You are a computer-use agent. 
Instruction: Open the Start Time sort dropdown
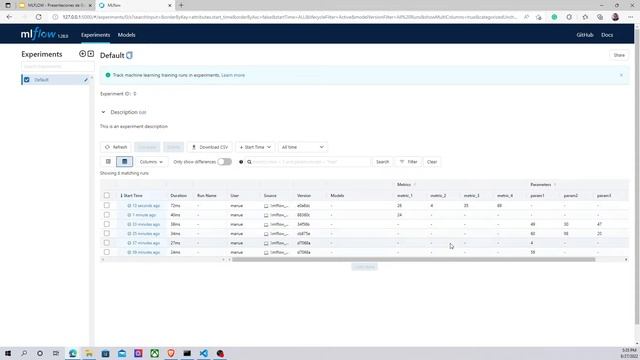[255, 147]
